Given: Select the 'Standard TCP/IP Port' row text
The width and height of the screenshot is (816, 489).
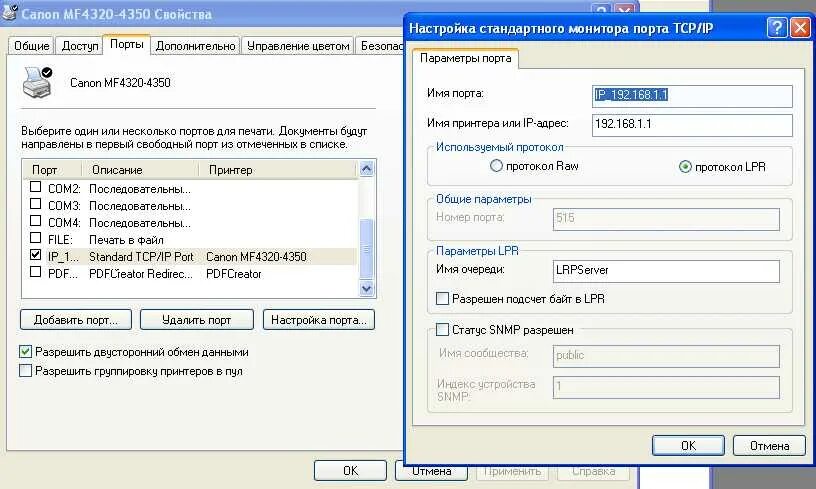Looking at the screenshot, I should click(141, 256).
